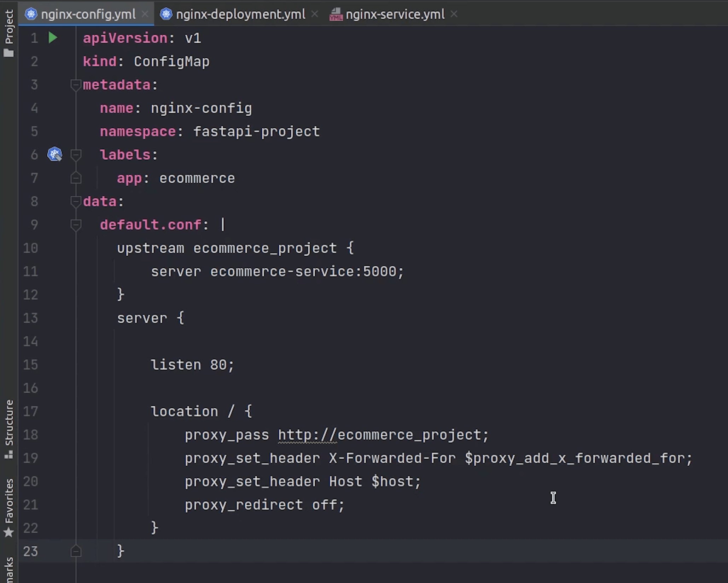Collapse the metadata block fold marker

point(76,85)
